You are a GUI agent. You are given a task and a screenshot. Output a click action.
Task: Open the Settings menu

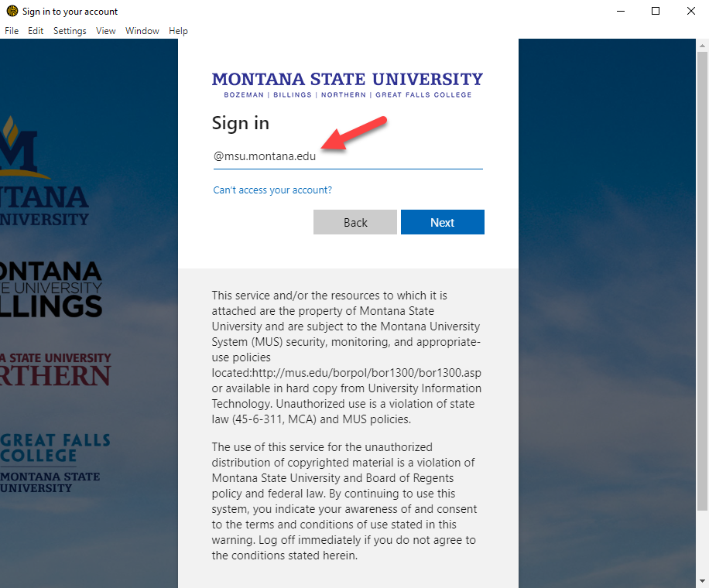pos(70,31)
